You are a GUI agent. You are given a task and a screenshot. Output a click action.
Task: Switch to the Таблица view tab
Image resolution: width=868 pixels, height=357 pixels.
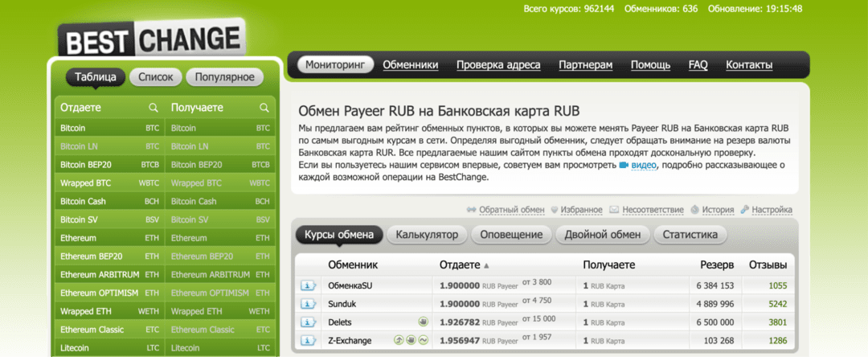coord(95,77)
